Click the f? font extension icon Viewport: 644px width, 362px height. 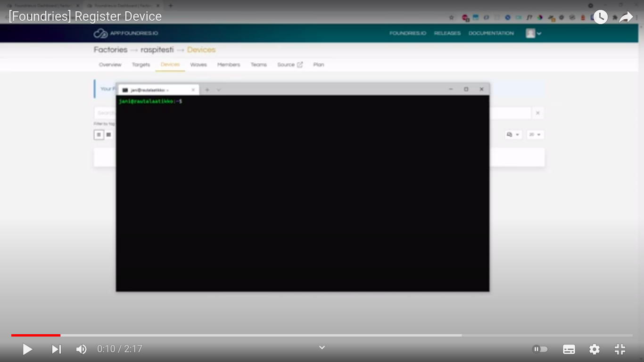click(529, 17)
